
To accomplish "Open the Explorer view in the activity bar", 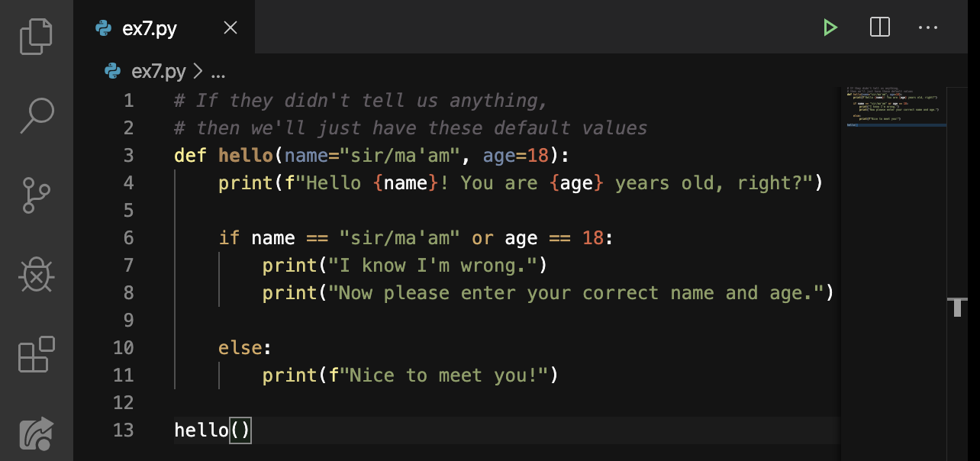I will [36, 35].
